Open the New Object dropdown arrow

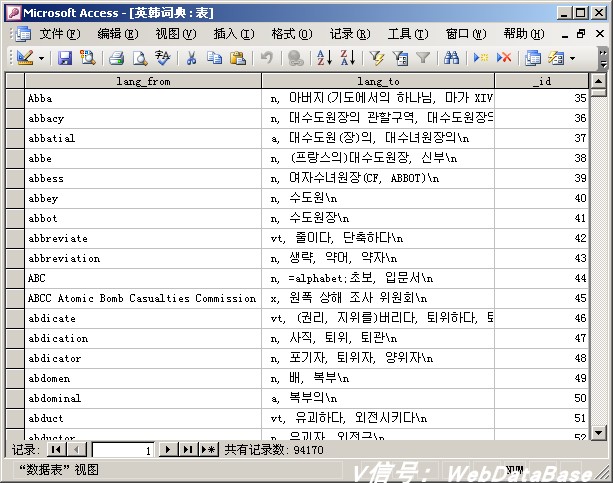(x=572, y=59)
